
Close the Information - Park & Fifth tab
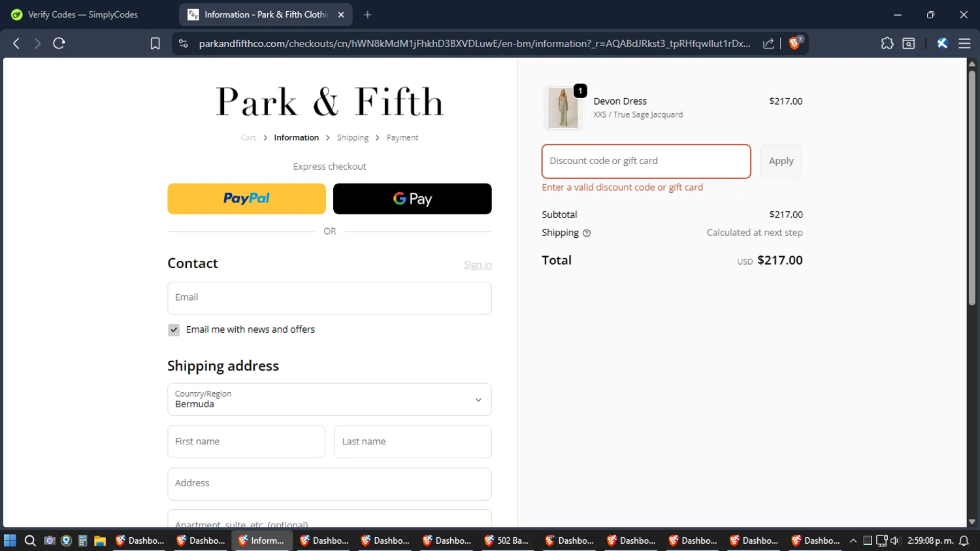pyautogui.click(x=341, y=14)
